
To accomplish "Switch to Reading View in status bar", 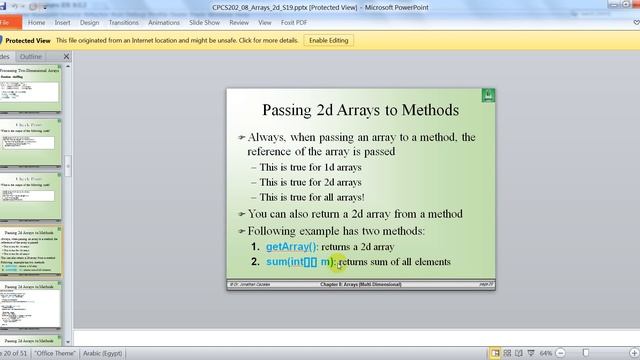I will coord(519,353).
